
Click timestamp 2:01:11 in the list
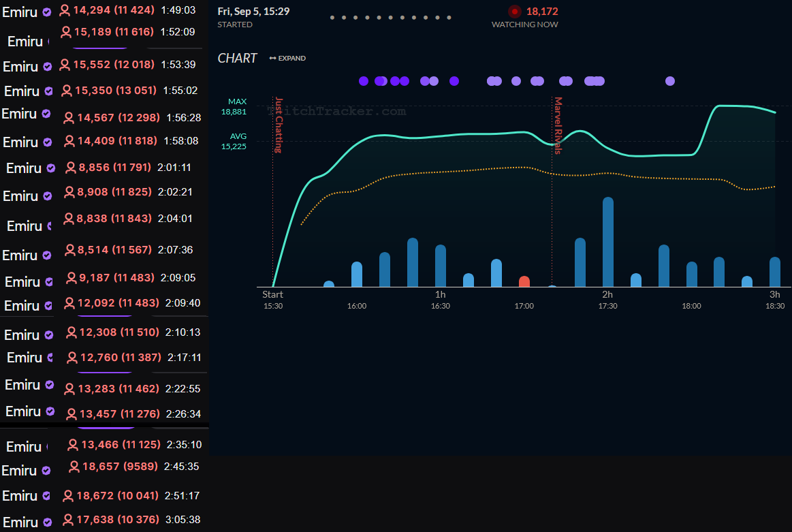(x=174, y=167)
